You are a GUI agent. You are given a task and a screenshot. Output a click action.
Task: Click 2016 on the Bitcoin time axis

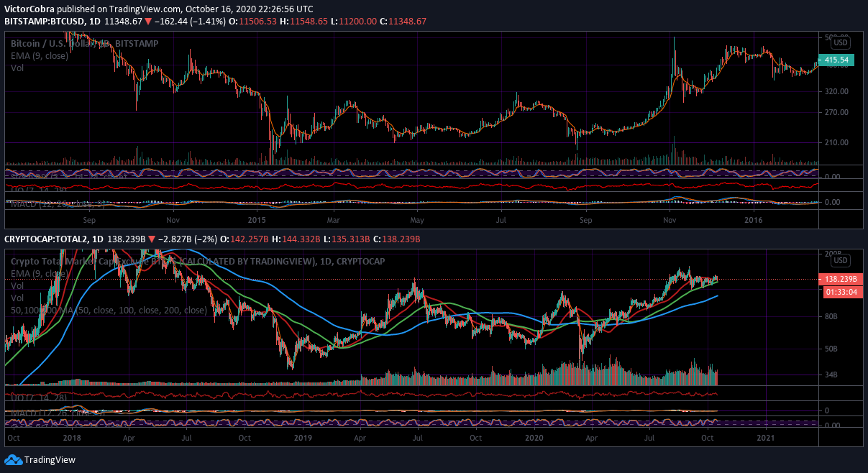coord(754,219)
